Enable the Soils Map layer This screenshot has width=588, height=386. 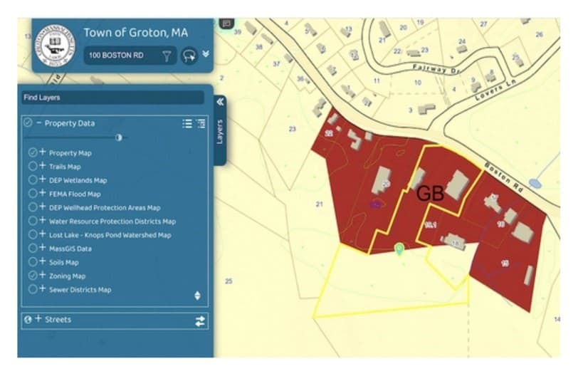[x=33, y=262]
